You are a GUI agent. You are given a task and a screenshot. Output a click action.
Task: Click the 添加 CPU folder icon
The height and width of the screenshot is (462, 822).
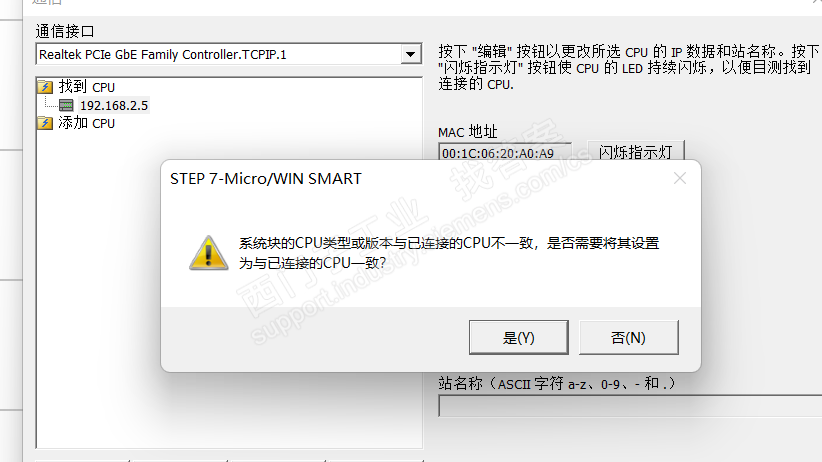tap(45, 123)
